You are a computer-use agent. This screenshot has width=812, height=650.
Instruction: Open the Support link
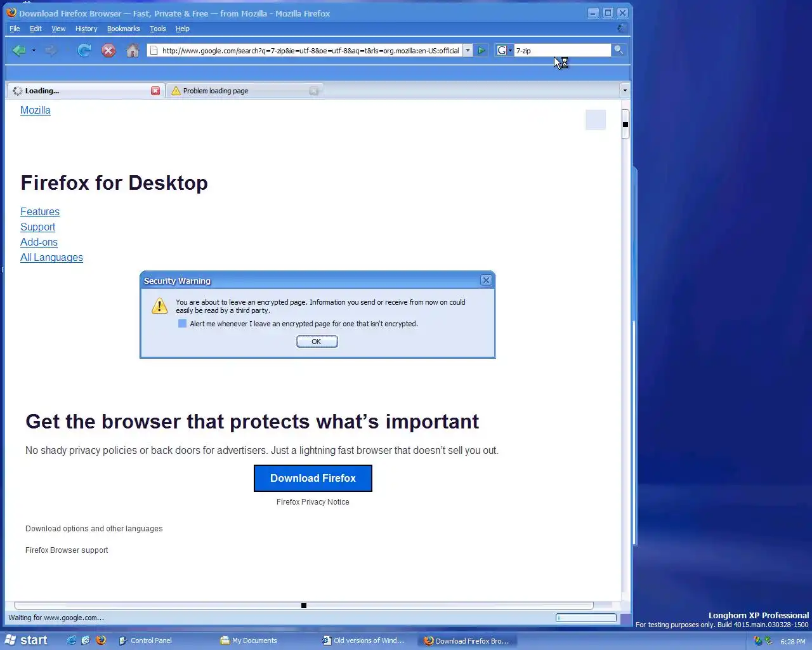pos(37,227)
